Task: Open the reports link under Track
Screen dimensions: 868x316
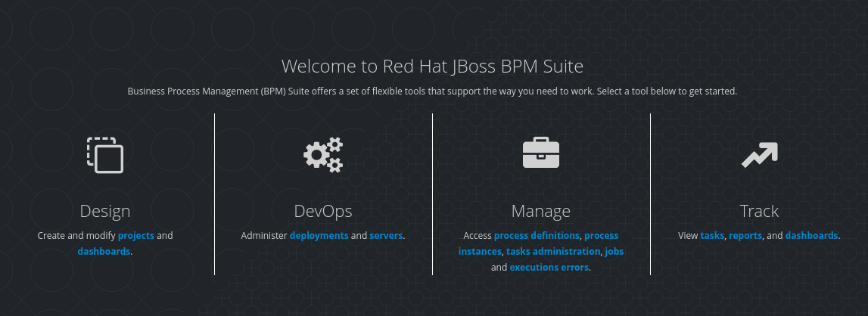Action: point(745,235)
